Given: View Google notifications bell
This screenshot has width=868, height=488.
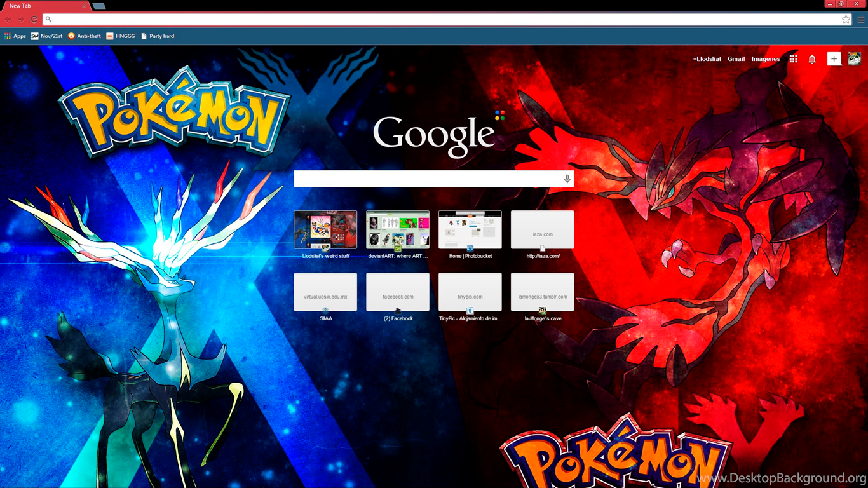Looking at the screenshot, I should [x=812, y=59].
